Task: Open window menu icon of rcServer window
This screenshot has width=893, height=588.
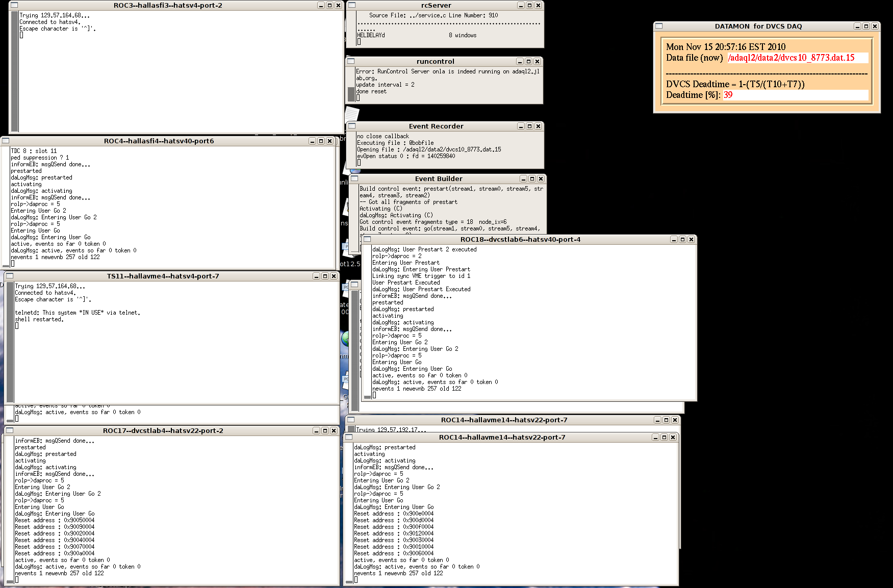Action: (352, 5)
